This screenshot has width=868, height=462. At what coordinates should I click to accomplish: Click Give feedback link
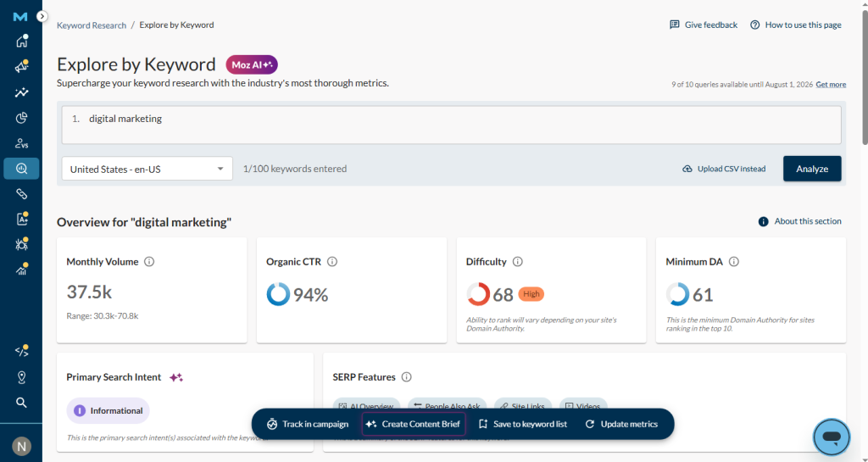point(704,25)
